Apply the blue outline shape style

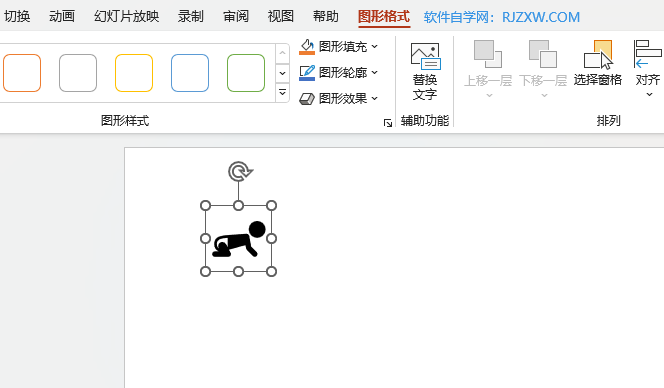[x=190, y=73]
